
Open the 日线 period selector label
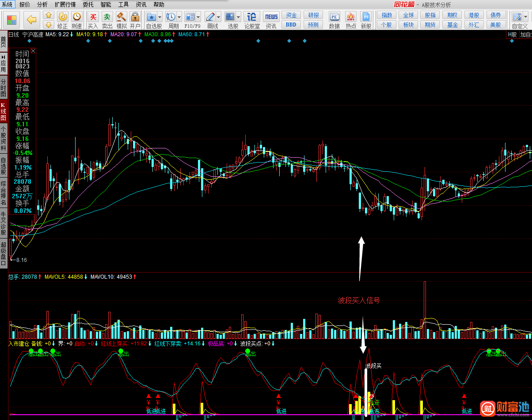(14, 34)
